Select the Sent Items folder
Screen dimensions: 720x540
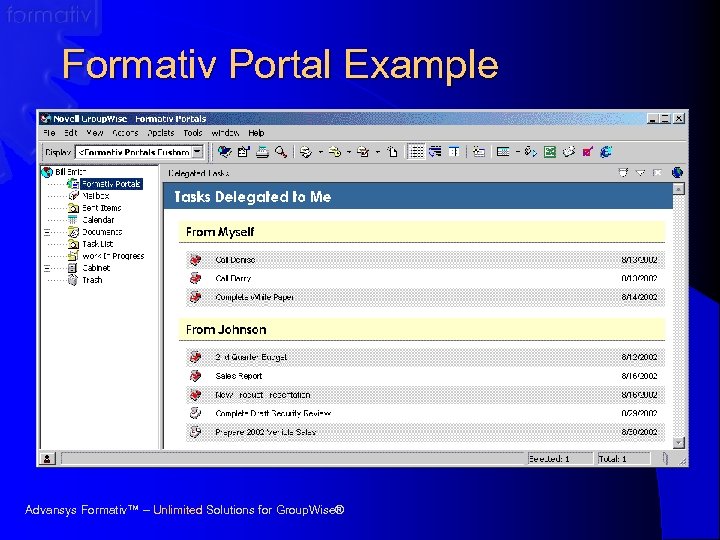pos(101,208)
